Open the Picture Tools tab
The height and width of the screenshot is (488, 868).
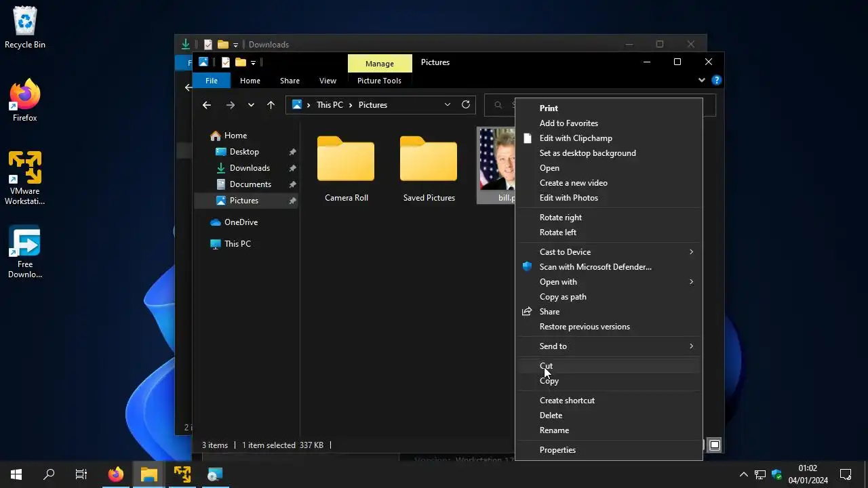[x=379, y=81]
